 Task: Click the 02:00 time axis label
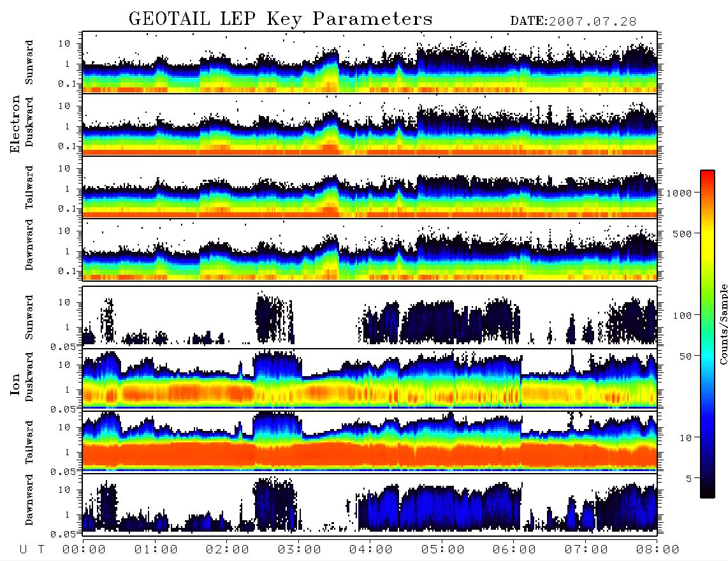pos(228,550)
